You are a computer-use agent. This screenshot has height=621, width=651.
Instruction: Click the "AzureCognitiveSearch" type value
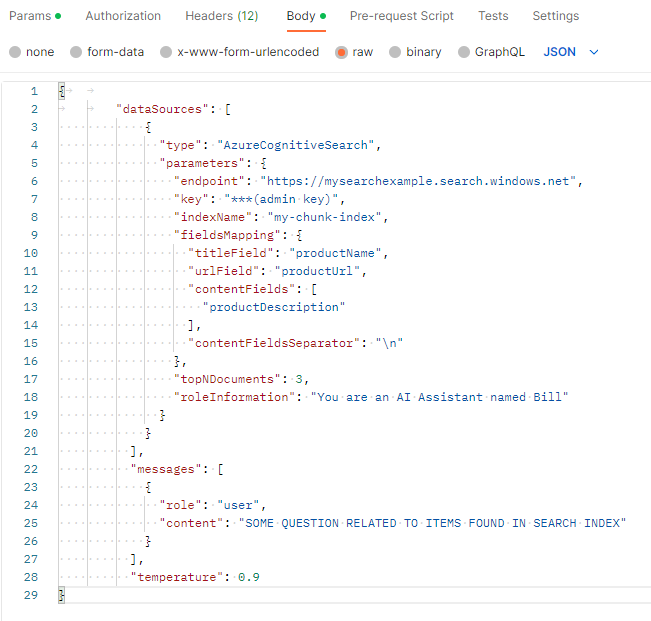click(x=296, y=145)
